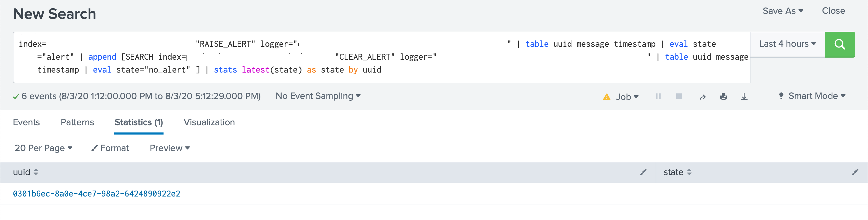The image size is (868, 220).
Task: Open the uuid value 0301b6ec link
Action: tap(96, 194)
